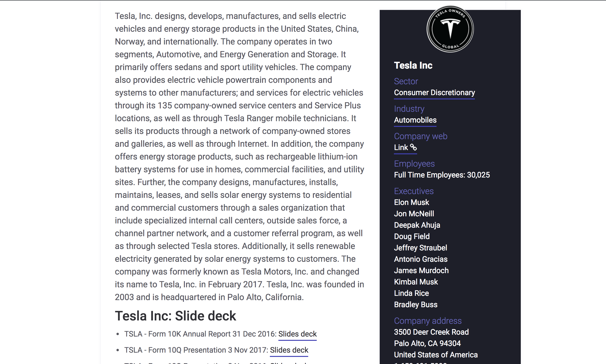This screenshot has height=364, width=606.
Task: Select executive Deepak Ahuja
Action: (x=417, y=225)
